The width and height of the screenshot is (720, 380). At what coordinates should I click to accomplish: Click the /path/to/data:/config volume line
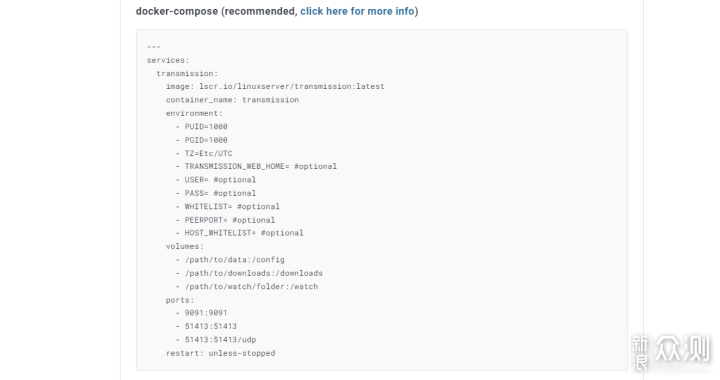(x=230, y=260)
